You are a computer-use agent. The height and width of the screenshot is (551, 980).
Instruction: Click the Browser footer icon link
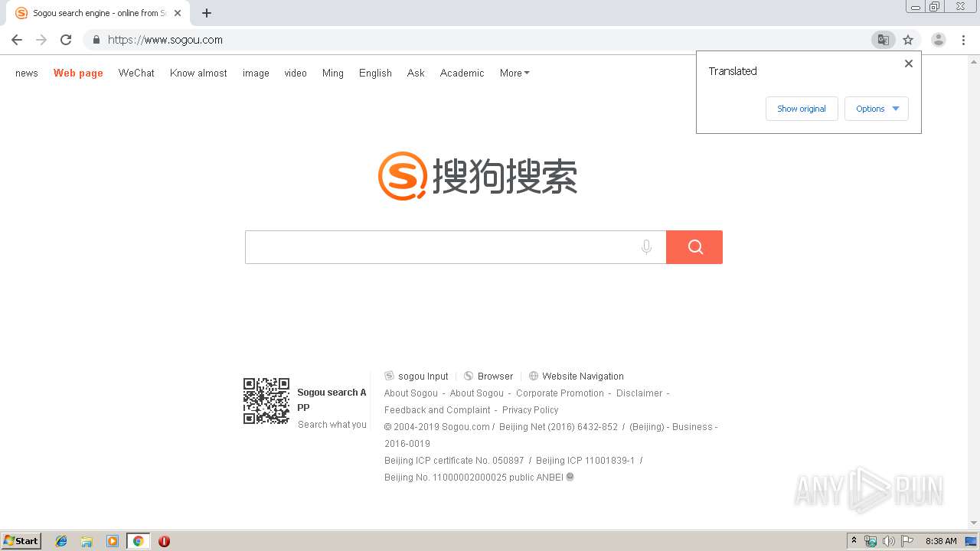point(488,376)
